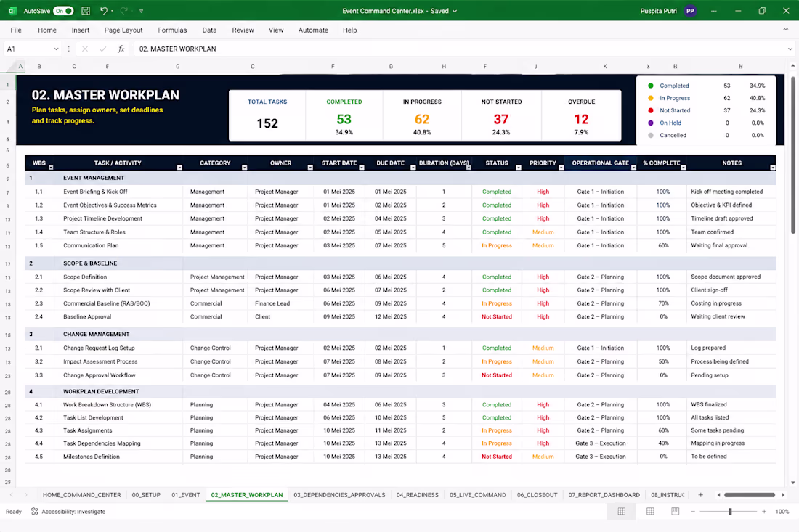This screenshot has height=532, width=799.
Task: Open the 05_LIVE_COMMAND sheet tab
Action: coord(477,495)
